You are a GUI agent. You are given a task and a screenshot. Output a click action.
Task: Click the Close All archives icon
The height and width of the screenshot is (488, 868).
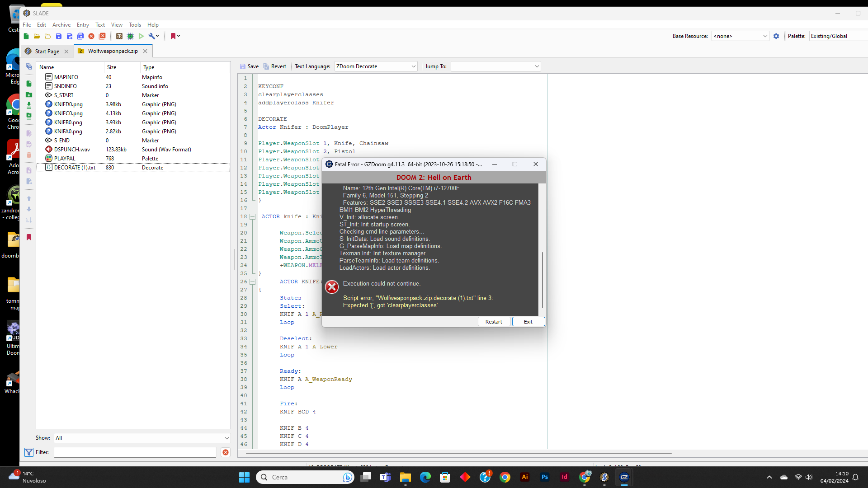coord(102,36)
